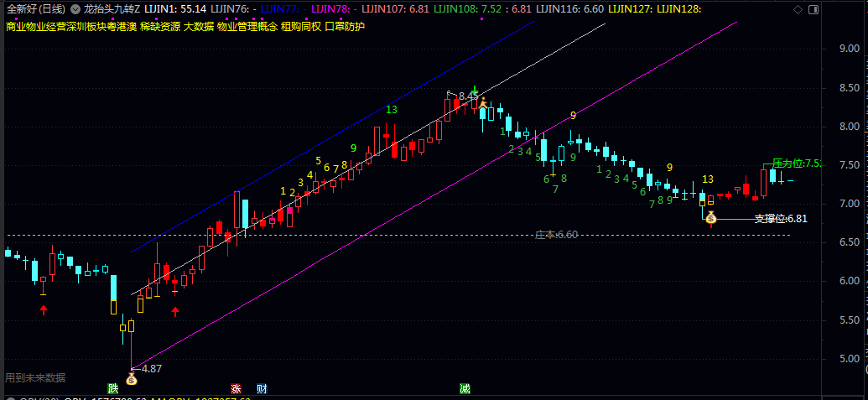Click the yellow 9 count above 8.00 candle
This screenshot has width=868, height=400.
(x=574, y=116)
